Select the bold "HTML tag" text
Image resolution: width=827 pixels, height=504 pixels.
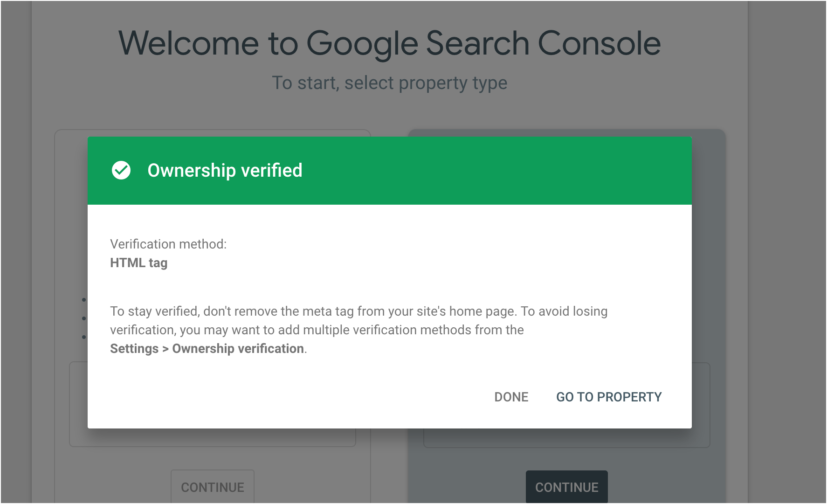138,263
